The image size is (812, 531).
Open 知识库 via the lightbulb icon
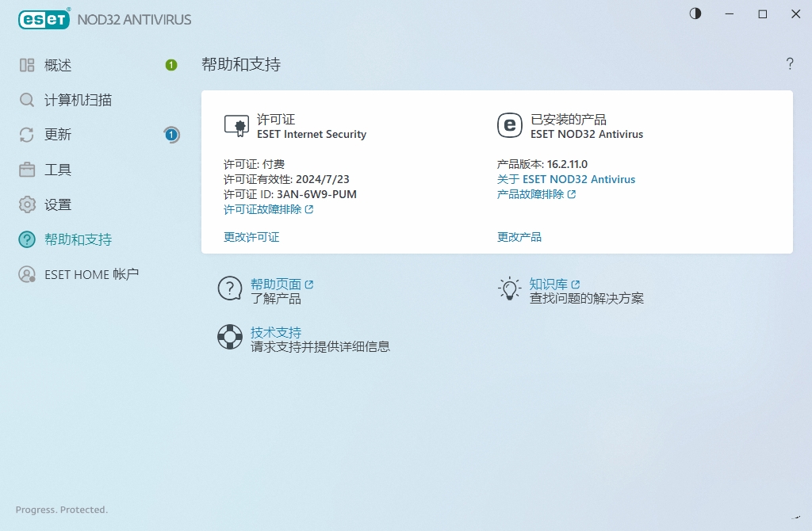[x=508, y=288]
